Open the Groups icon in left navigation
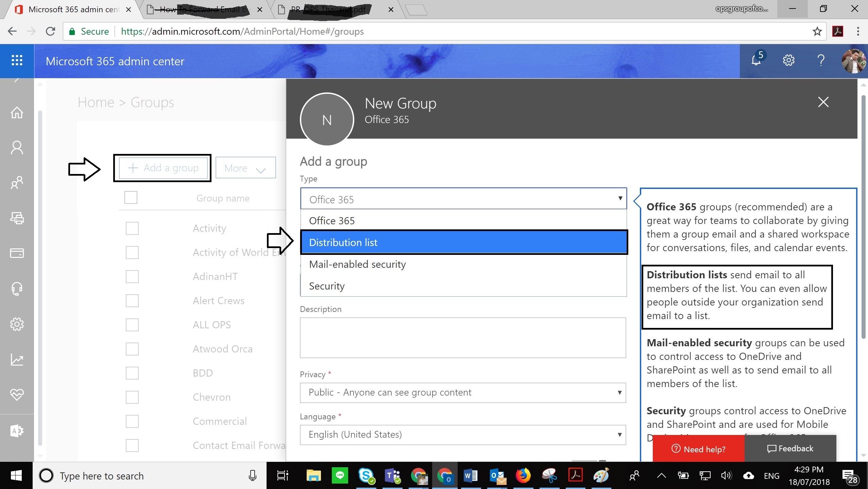The image size is (868, 489). click(x=17, y=183)
